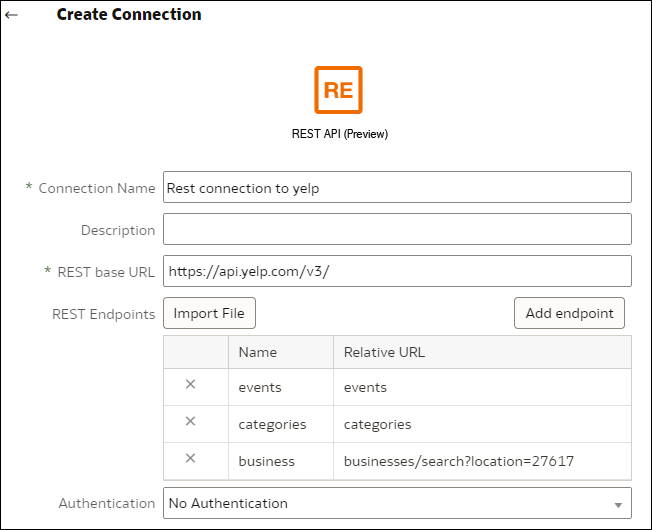The height and width of the screenshot is (530, 652).
Task: Click the events relative URL cell
Action: tap(365, 387)
